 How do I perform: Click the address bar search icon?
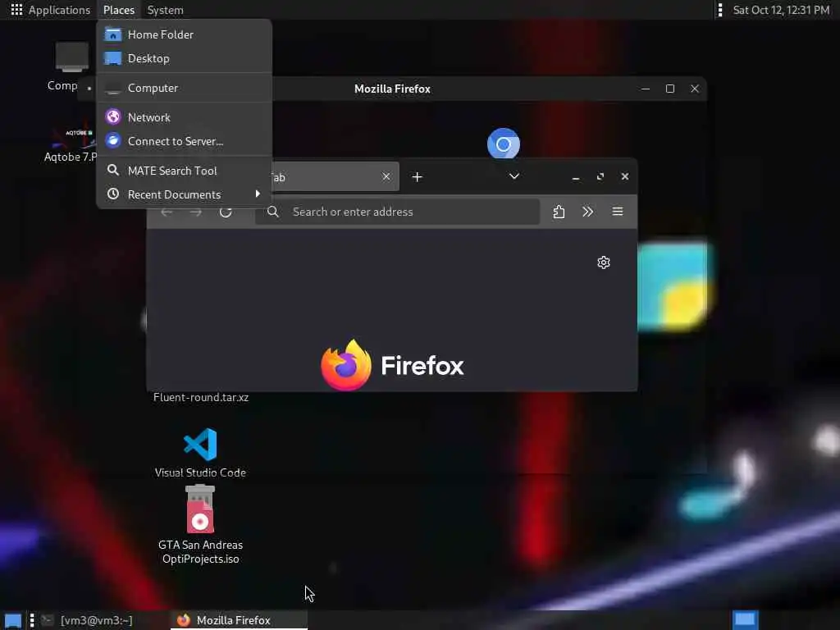tap(272, 212)
